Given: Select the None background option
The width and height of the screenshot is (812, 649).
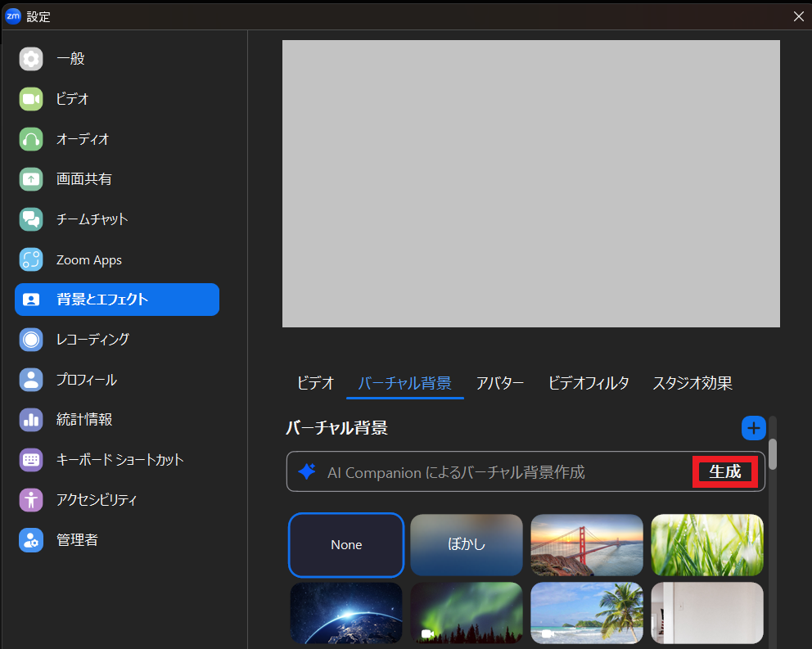Looking at the screenshot, I should click(346, 545).
